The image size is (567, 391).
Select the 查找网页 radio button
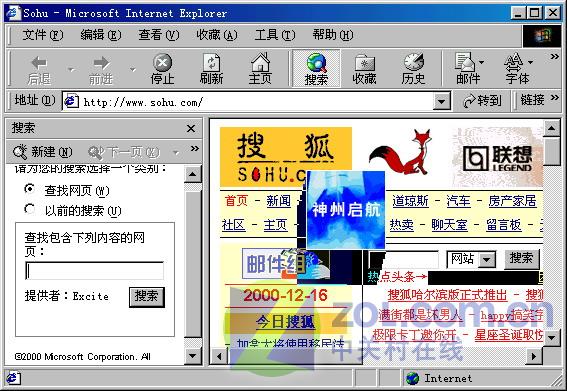coord(30,189)
